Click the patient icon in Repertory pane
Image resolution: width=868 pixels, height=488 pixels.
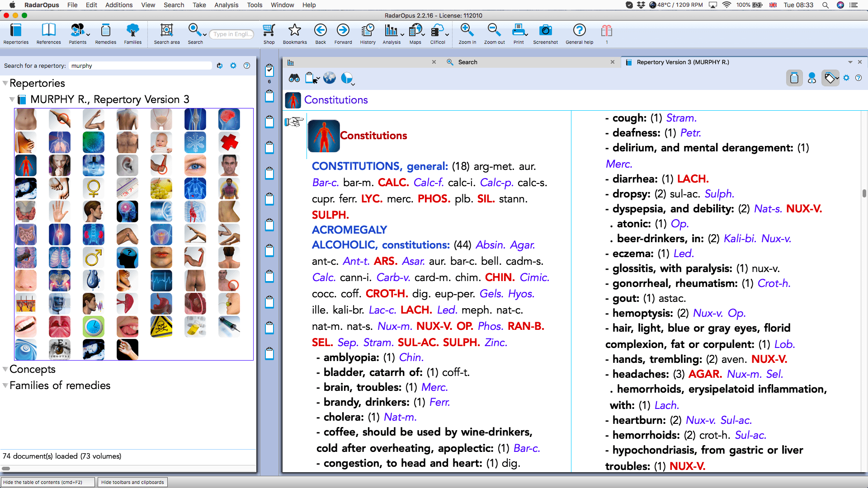[812, 78]
